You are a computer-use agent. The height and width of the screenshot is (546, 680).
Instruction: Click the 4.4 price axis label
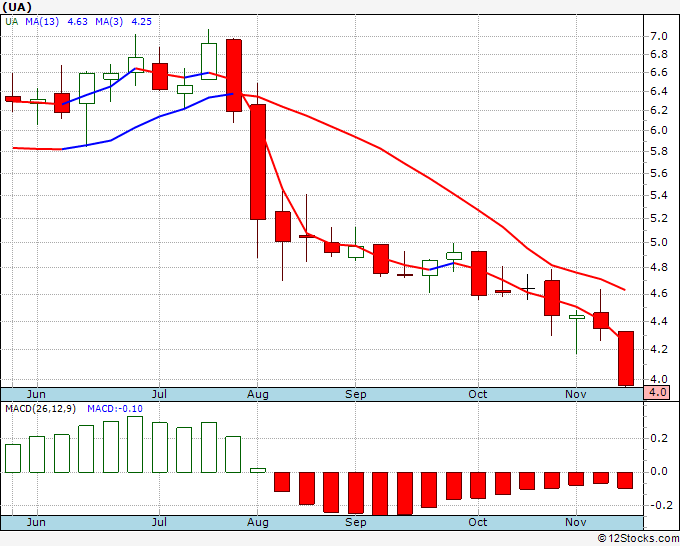point(658,321)
